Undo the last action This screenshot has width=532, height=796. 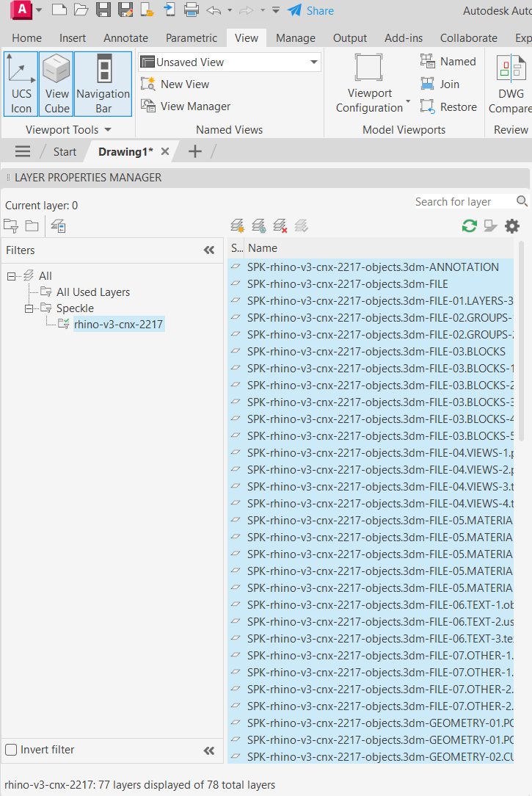click(x=214, y=10)
